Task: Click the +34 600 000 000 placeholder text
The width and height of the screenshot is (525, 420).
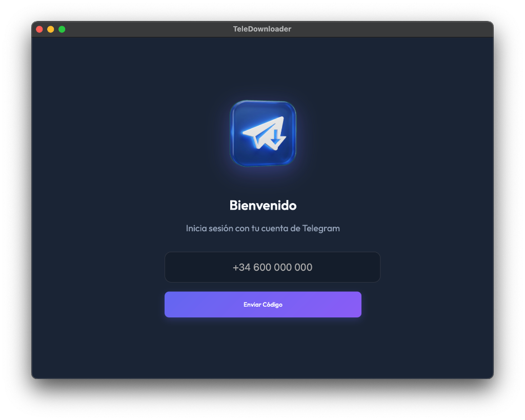Action: pyautogui.click(x=272, y=267)
